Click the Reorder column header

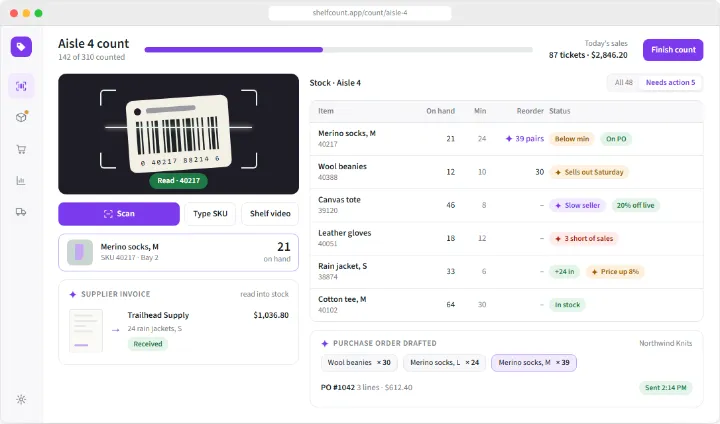click(x=530, y=111)
